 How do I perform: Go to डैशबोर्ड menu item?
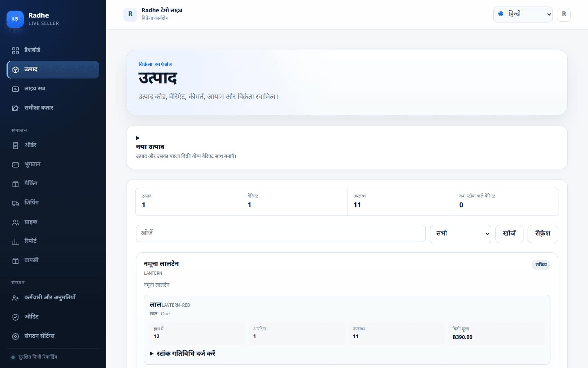point(53,50)
